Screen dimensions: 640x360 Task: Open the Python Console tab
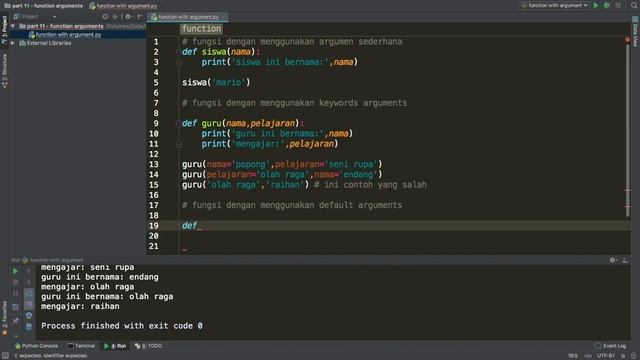36,346
